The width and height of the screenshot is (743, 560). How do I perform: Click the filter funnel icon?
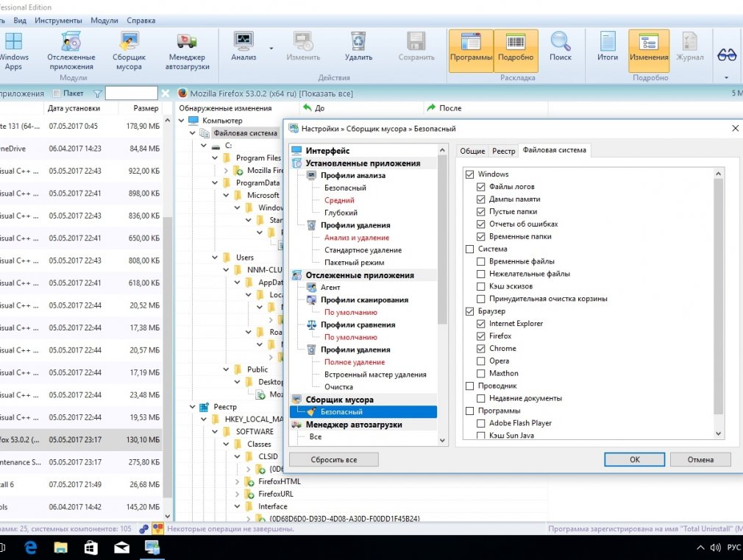(x=98, y=93)
